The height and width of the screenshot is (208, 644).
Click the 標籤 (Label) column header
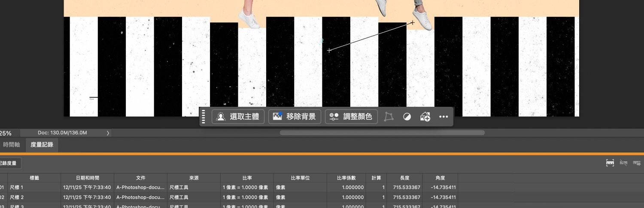click(34, 178)
